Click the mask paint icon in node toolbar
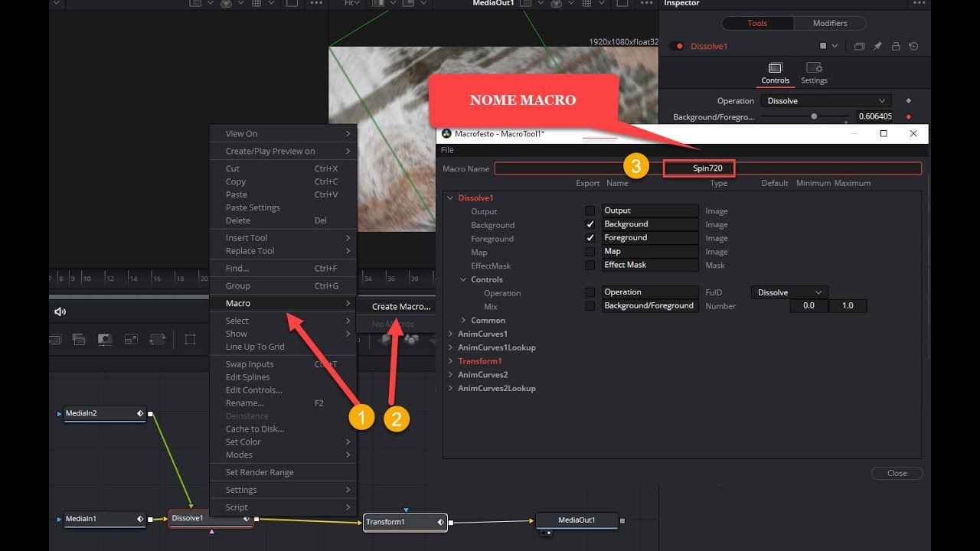 click(105, 339)
